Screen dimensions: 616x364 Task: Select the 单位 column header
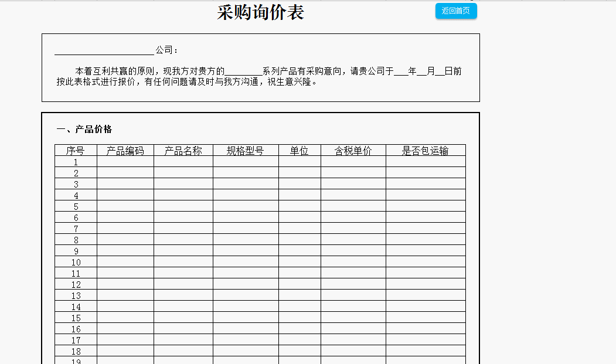pyautogui.click(x=300, y=150)
